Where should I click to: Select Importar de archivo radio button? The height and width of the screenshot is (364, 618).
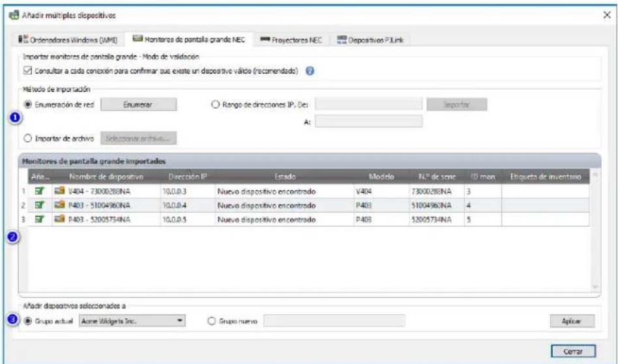pyautogui.click(x=28, y=139)
